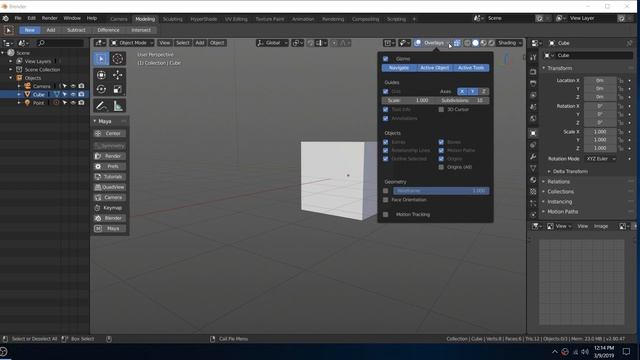This screenshot has height=360, width=640.
Task: Open the Tool properties tab icon
Action: (533, 58)
